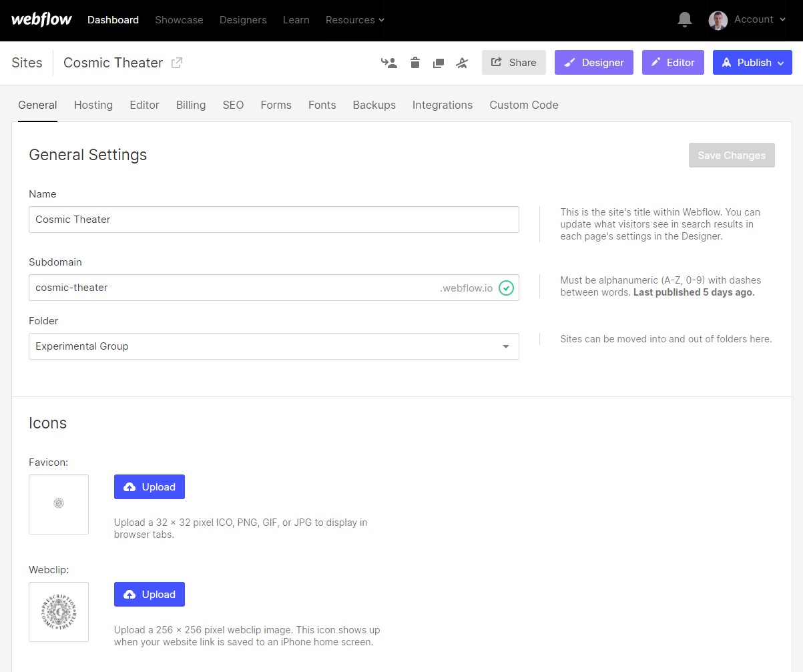Open the Showcase page
Viewport: 803px width, 672px height.
[x=179, y=20]
